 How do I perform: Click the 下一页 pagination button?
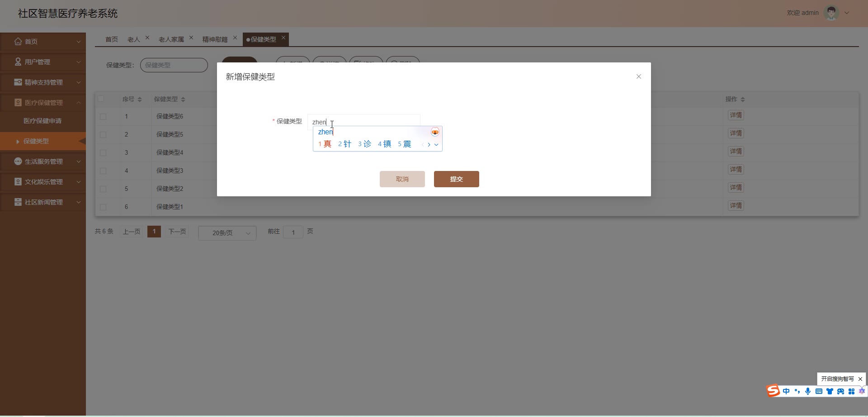[x=177, y=232]
